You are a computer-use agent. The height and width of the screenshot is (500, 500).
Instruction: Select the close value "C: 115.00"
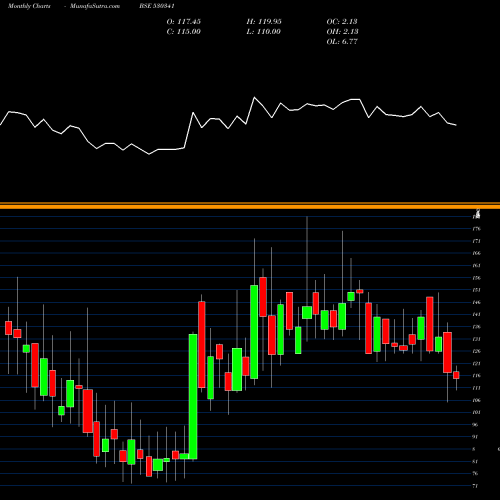(x=184, y=32)
